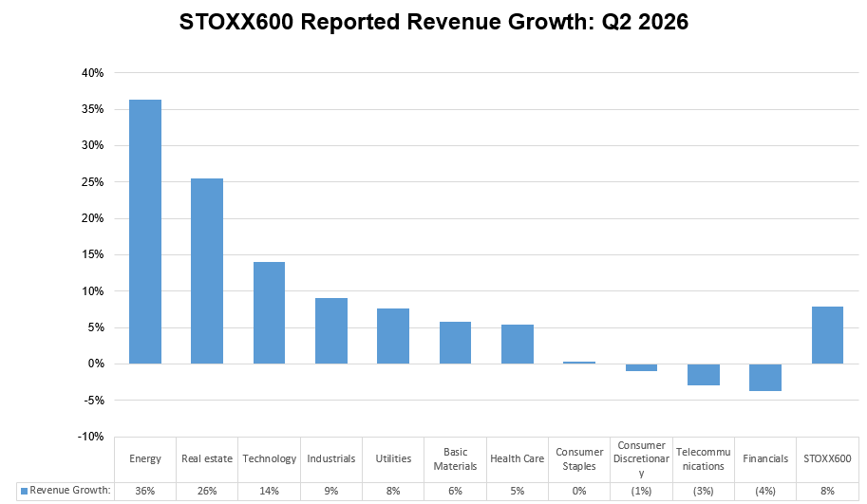Select the Health Care bar

click(x=518, y=345)
